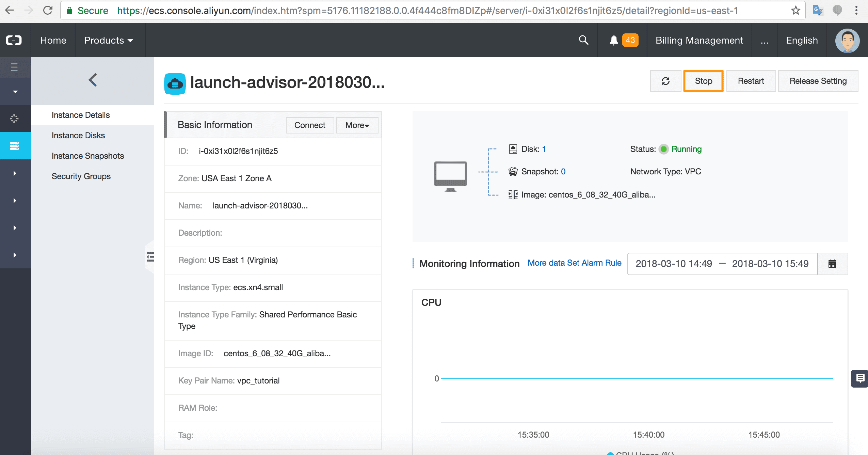Open the Home menu item
The height and width of the screenshot is (455, 868).
coord(53,40)
